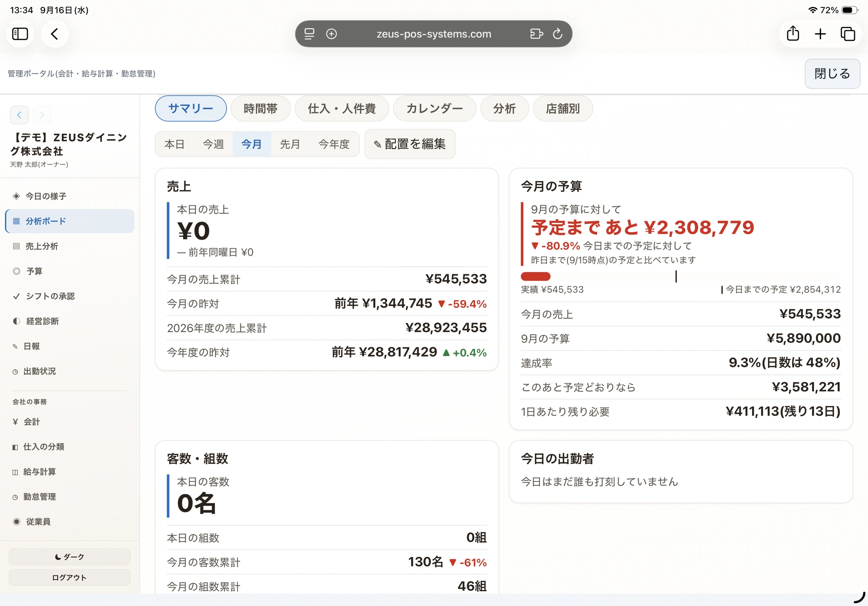Click the sidebar next chevron button
The height and width of the screenshot is (606, 868).
click(42, 115)
